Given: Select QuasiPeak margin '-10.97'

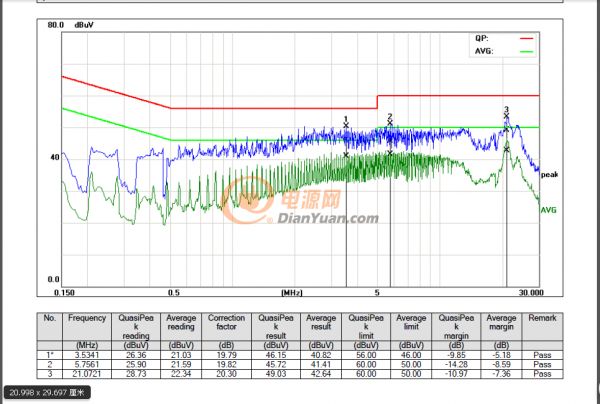Looking at the screenshot, I should point(456,373).
